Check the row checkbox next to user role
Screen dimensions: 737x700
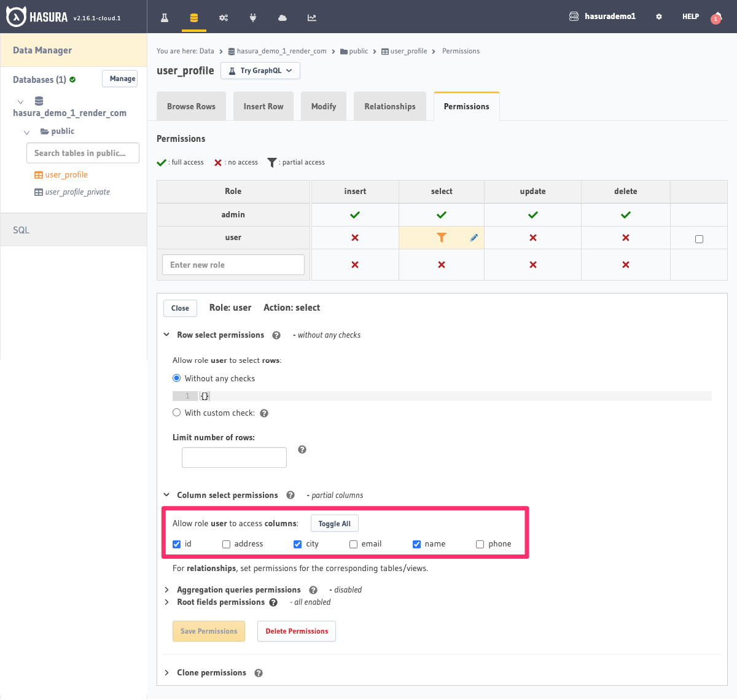coord(699,239)
